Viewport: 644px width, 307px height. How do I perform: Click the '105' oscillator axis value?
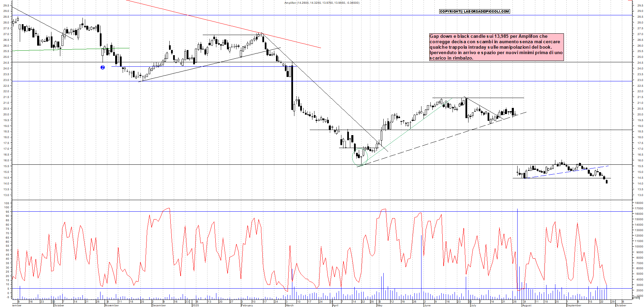click(6, 203)
